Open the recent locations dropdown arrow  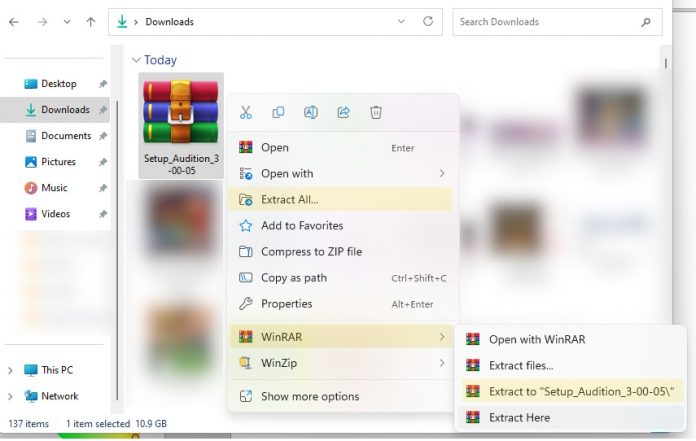(x=67, y=21)
